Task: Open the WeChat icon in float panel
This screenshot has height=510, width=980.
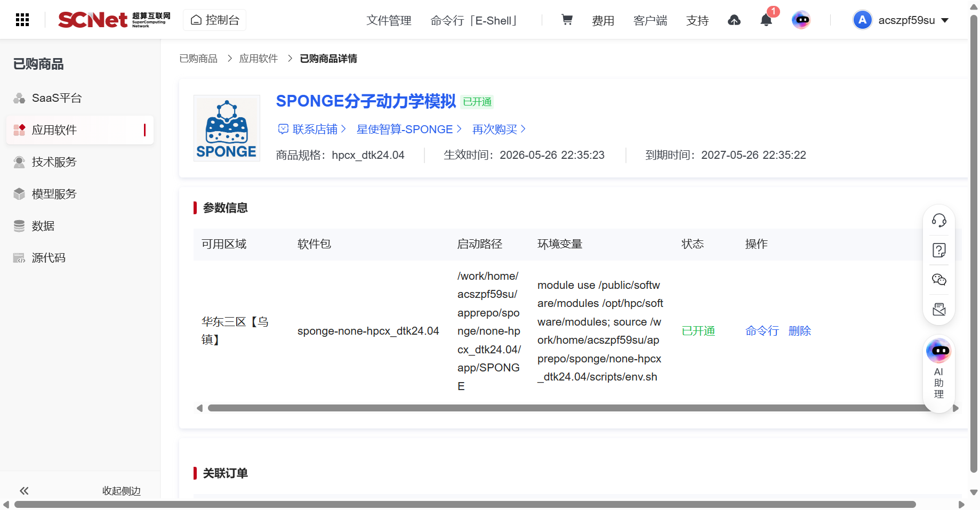Action: point(939,280)
